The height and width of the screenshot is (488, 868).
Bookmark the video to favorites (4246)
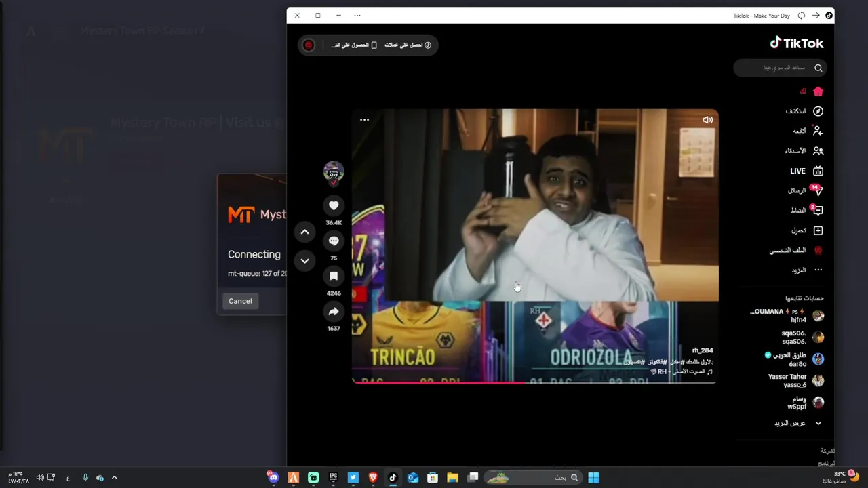334,276
